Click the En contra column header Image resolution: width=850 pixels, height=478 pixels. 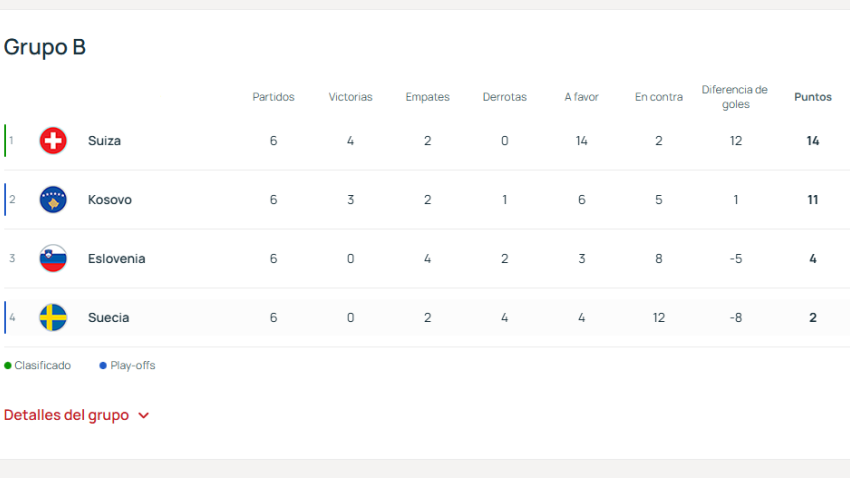tap(658, 97)
